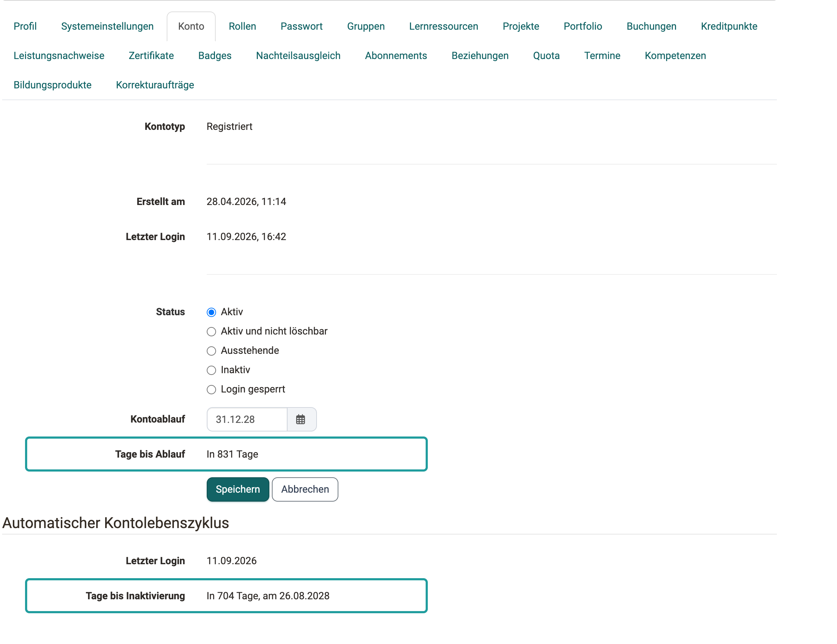The height and width of the screenshot is (644, 837).
Task: Cancel with the Abbrechen button
Action: click(305, 489)
